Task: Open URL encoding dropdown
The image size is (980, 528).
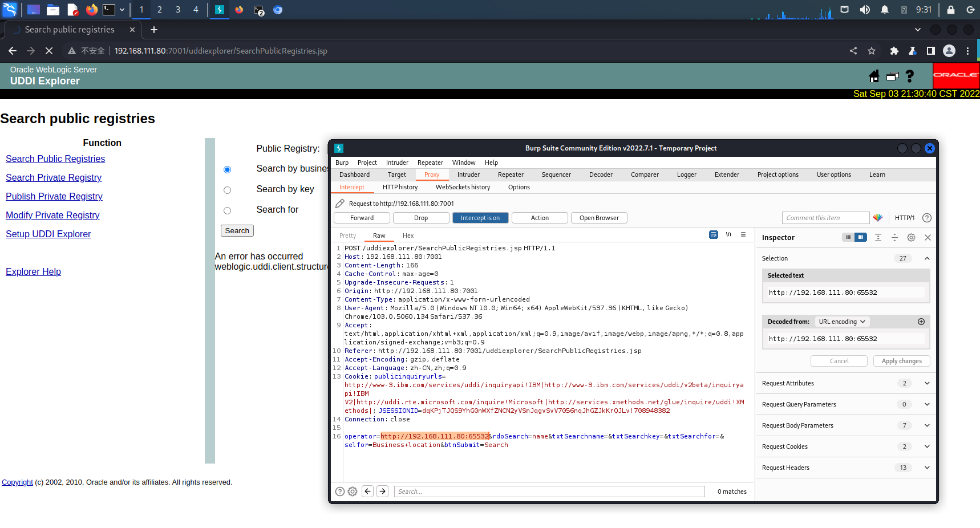Action: pos(842,322)
